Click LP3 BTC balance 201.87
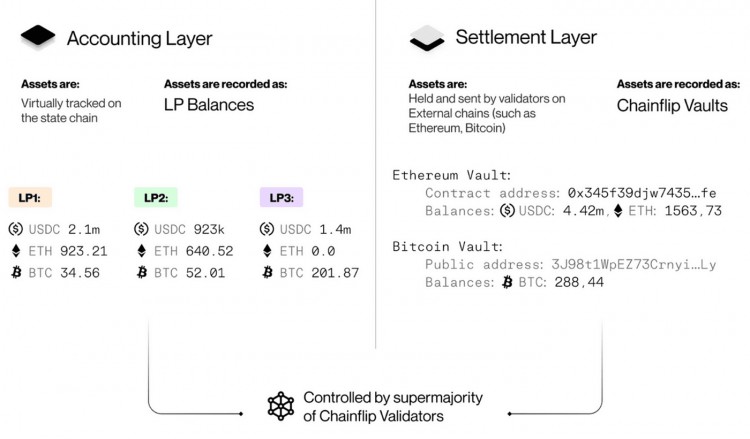This screenshot has height=439, width=750. pos(335,273)
